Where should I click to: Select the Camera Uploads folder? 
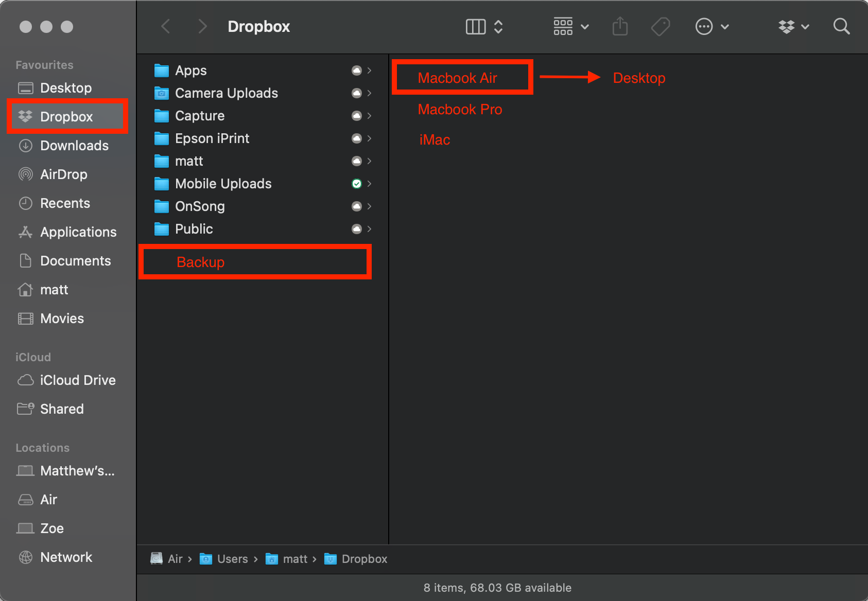point(263,93)
